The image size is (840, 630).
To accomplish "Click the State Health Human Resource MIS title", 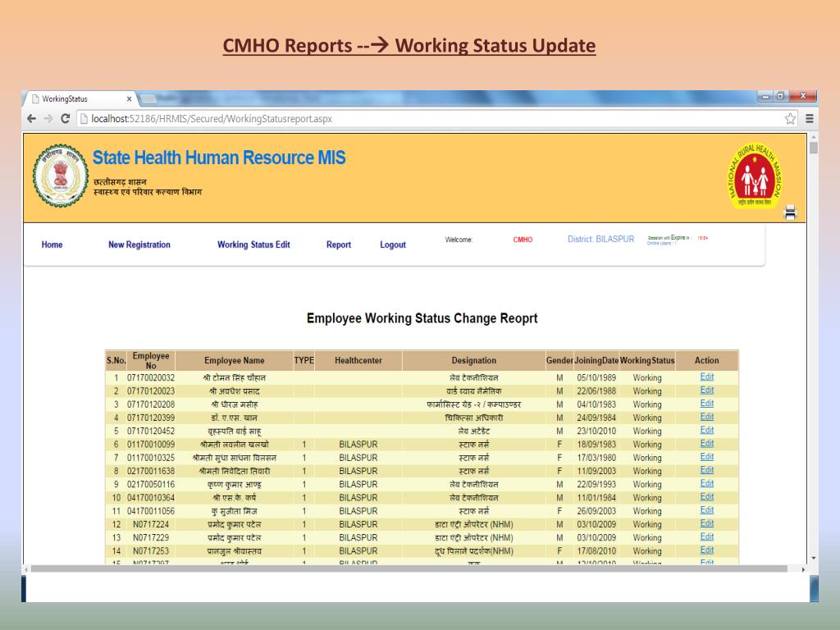I will 219,157.
